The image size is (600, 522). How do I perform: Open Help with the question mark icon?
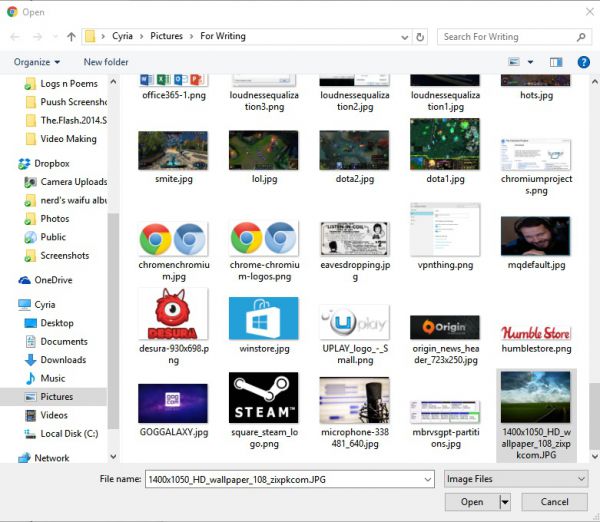coord(584,62)
